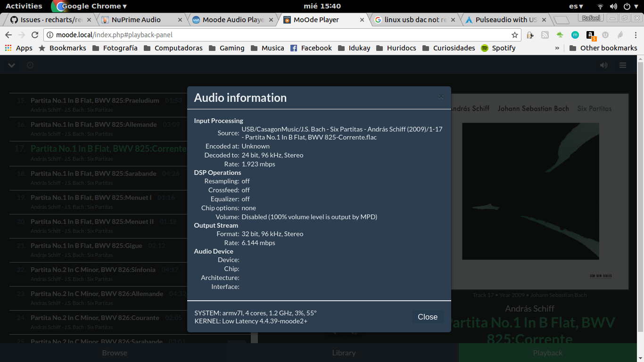Open the MoOde hamburger menu
Screen dimensions: 644x362
pos(623,65)
